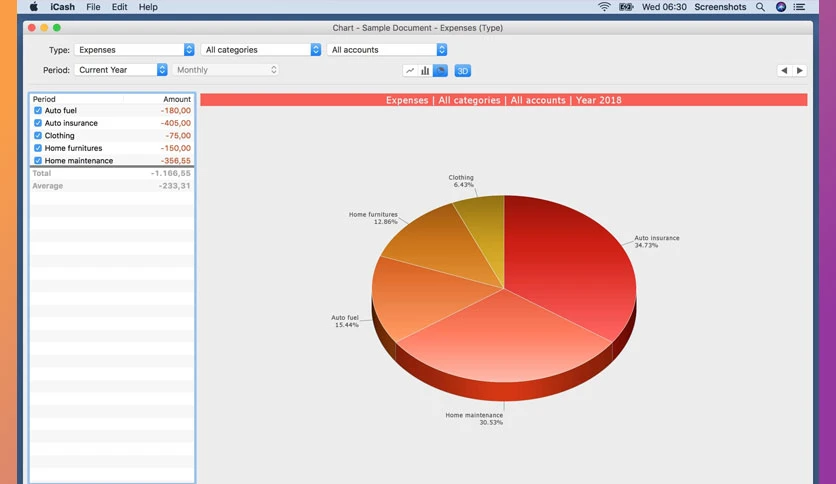This screenshot has height=484, width=836.
Task: Uncheck the Auto fuel checkbox
Action: [38, 110]
